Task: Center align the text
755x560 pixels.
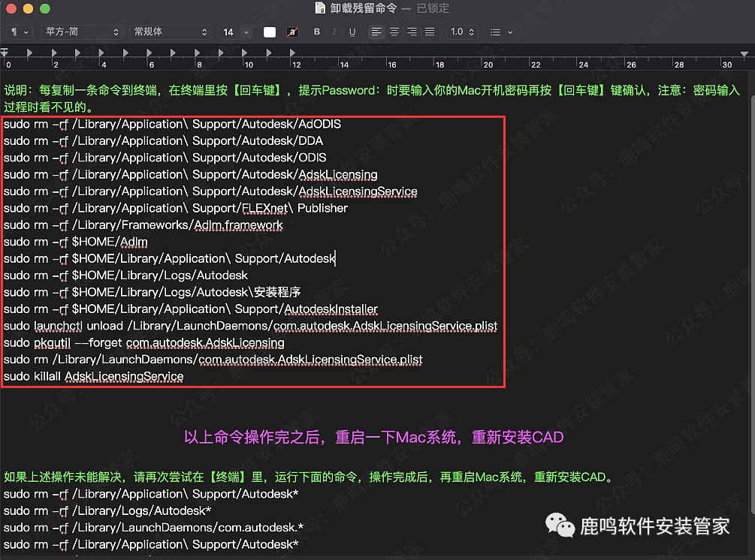Action: point(394,32)
